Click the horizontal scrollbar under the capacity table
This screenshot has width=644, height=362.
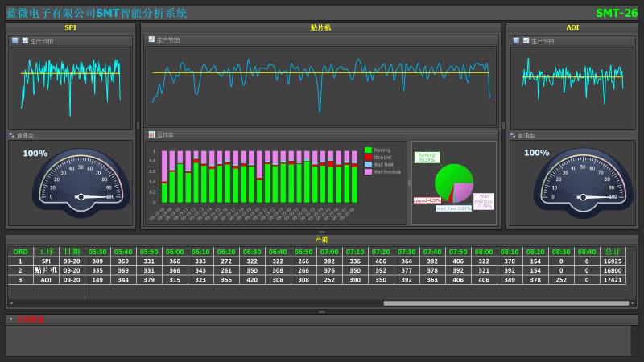(x=506, y=303)
